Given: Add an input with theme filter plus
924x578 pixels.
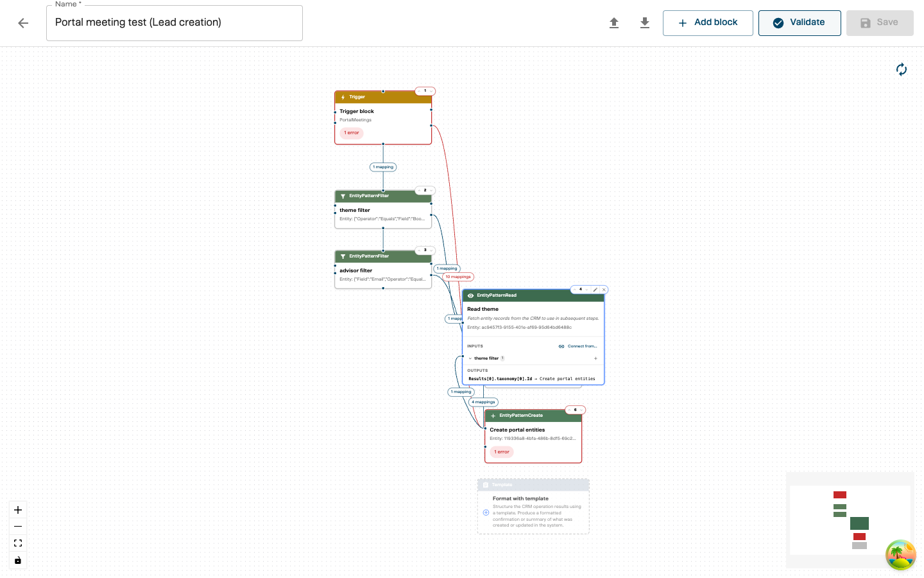Looking at the screenshot, I should pos(595,358).
